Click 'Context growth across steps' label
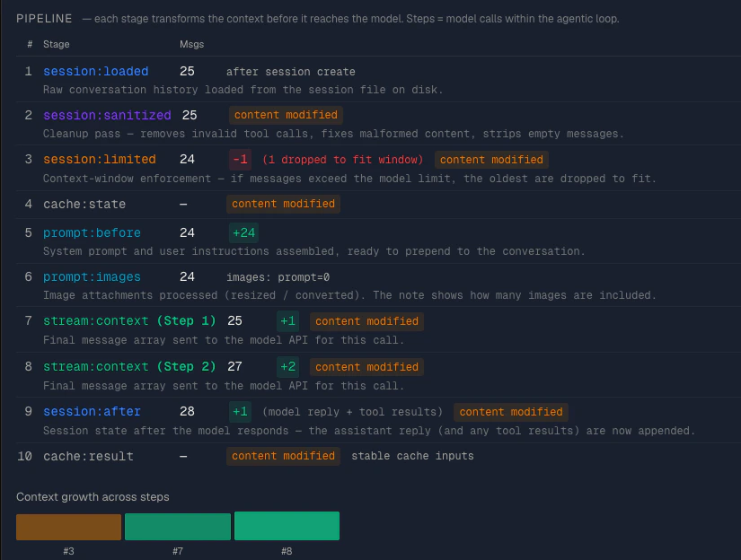Image resolution: width=741 pixels, height=560 pixels. click(x=93, y=497)
